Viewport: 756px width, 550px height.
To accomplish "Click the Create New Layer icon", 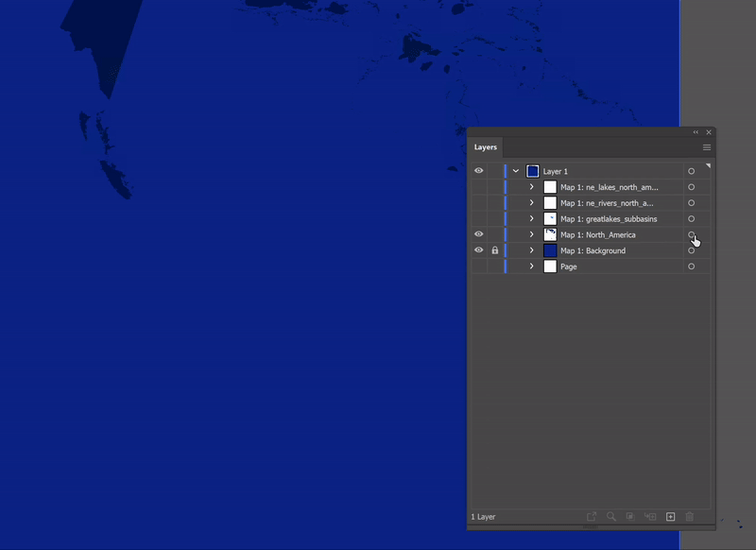I will click(670, 517).
